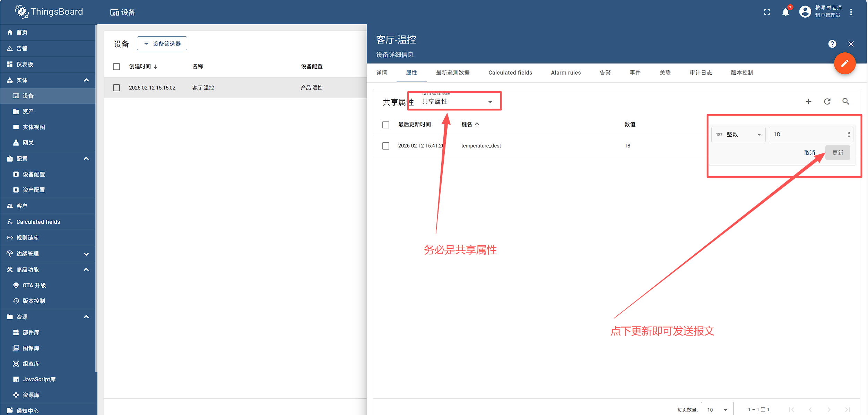The image size is (868, 415).
Task: Open the 整数 value type dropdown
Action: 738,135
